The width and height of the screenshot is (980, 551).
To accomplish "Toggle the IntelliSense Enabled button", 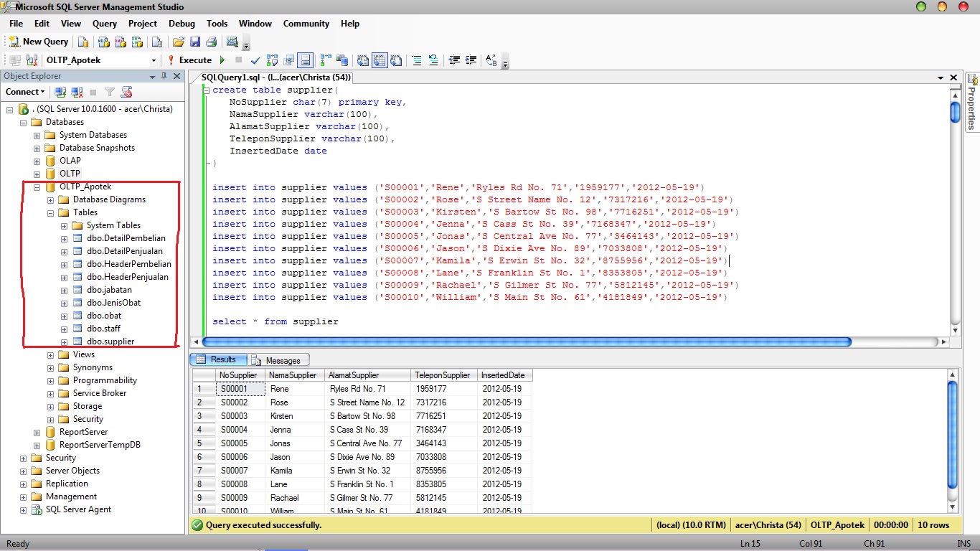I will 306,60.
